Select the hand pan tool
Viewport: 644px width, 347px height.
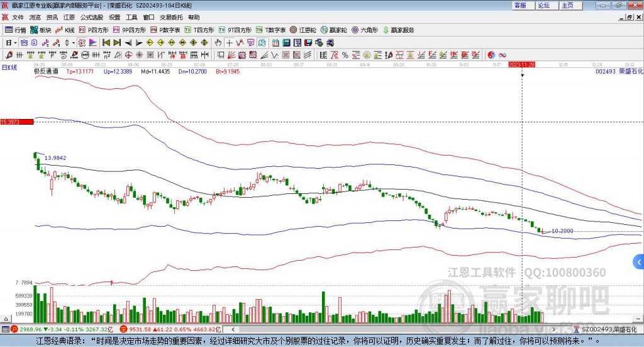(218, 43)
